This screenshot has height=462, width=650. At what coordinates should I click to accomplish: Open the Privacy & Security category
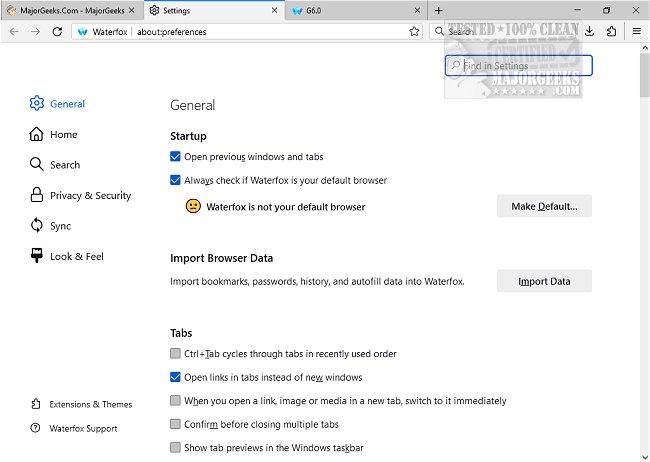(80, 195)
